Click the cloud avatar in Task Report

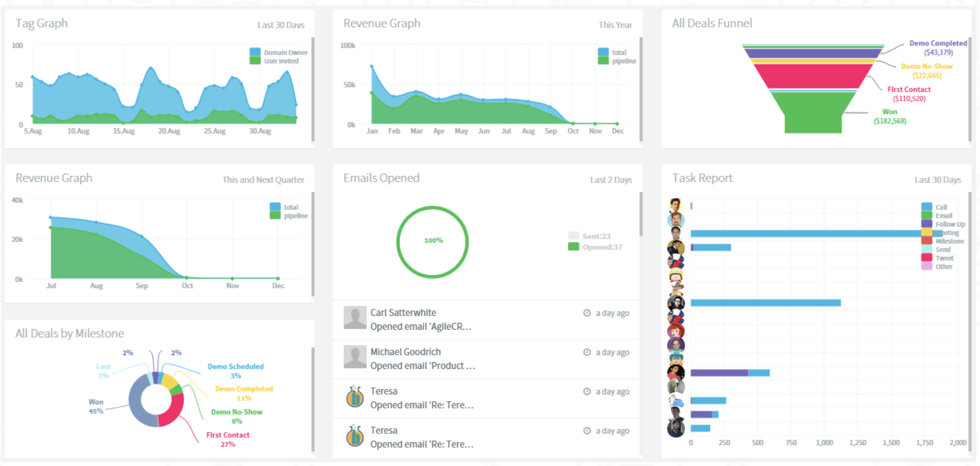click(x=676, y=401)
